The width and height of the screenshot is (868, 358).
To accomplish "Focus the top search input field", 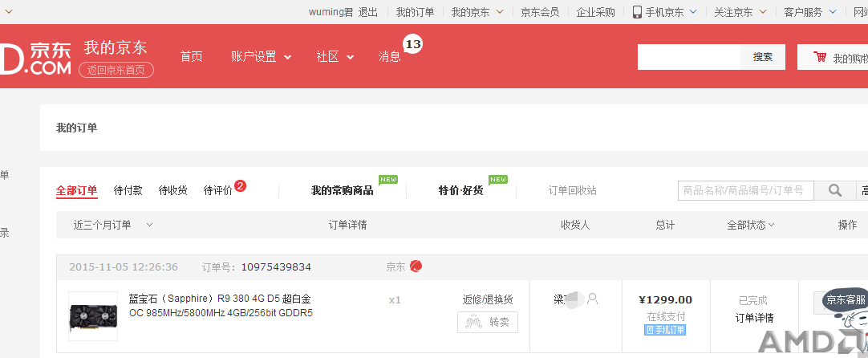I will (689, 57).
